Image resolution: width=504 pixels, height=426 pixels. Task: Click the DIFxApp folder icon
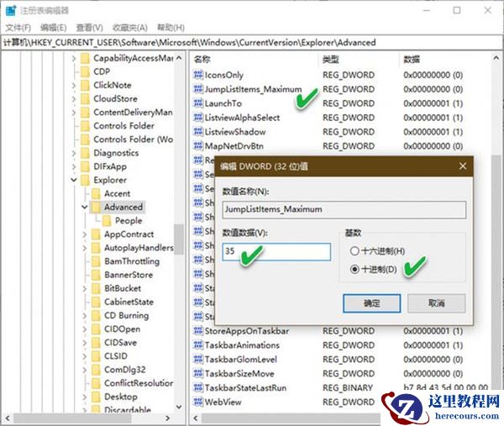(85, 166)
